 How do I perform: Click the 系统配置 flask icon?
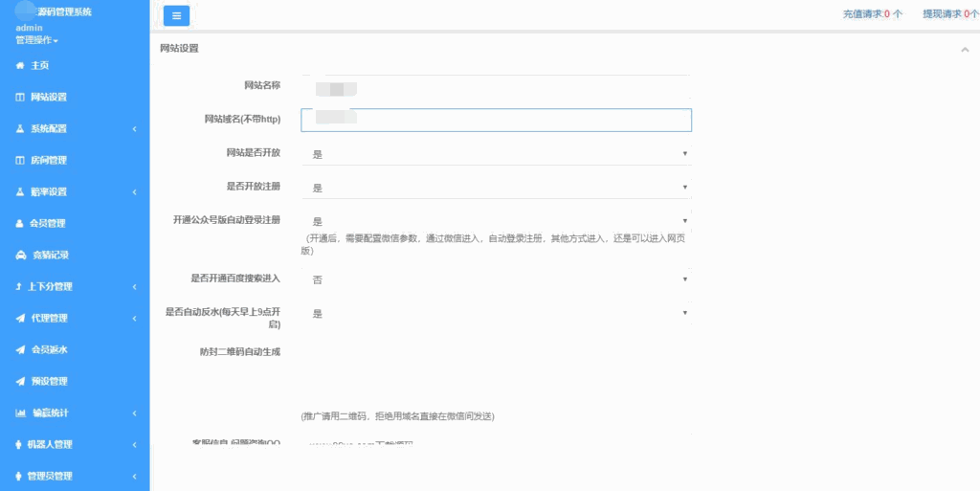(20, 128)
